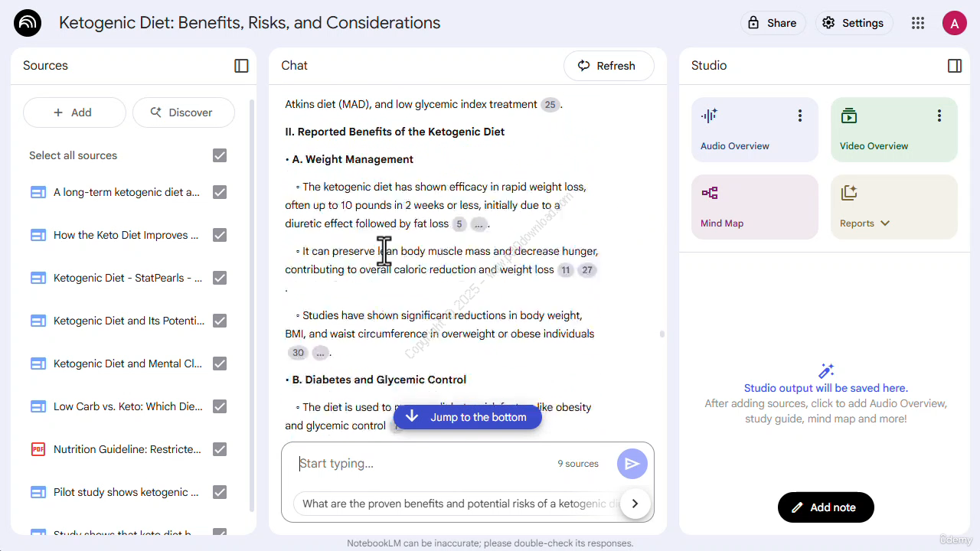Click the Add source button
980x551 pixels.
tap(74, 112)
